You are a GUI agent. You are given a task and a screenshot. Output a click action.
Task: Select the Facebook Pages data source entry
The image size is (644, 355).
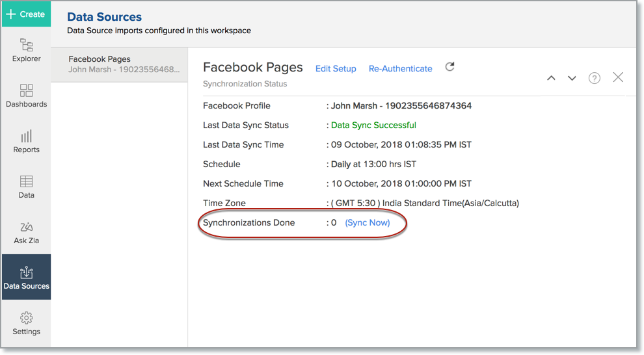(120, 64)
